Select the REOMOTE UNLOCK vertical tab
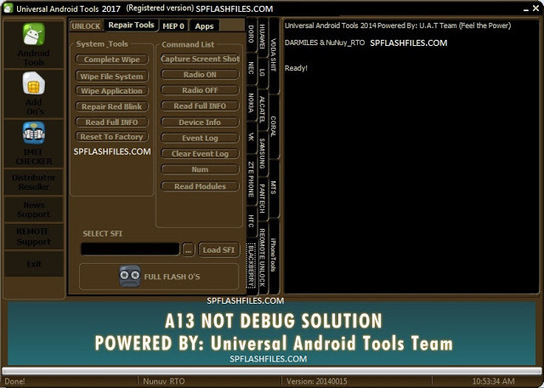544x388 pixels. click(x=263, y=258)
